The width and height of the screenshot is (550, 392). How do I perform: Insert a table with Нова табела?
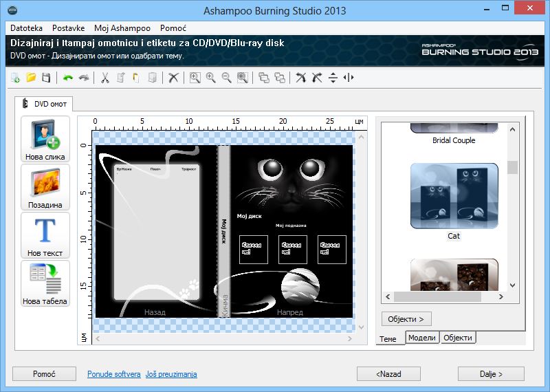[45, 284]
